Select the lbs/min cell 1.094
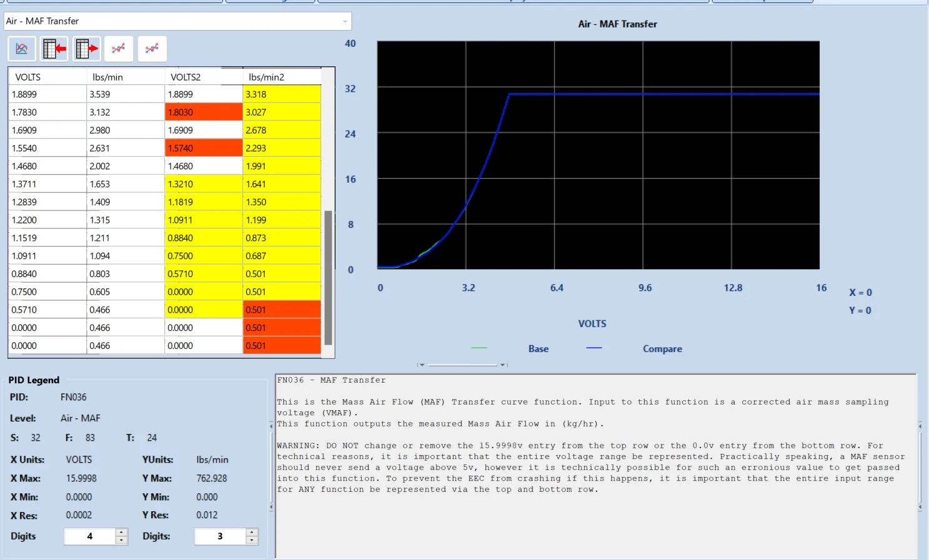This screenshot has height=560, width=929. (126, 256)
